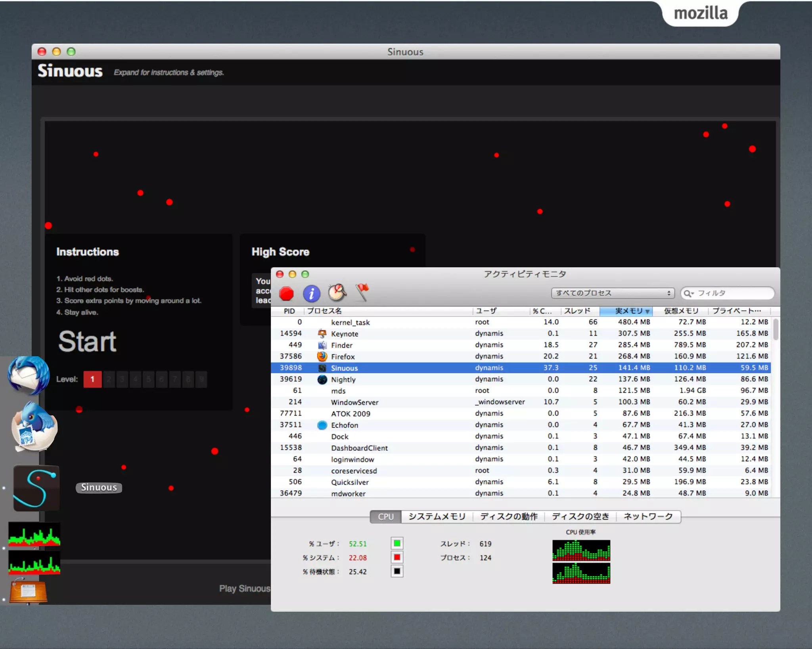Open Thunderbird from the dock
Screen dimensions: 812x649
click(29, 375)
